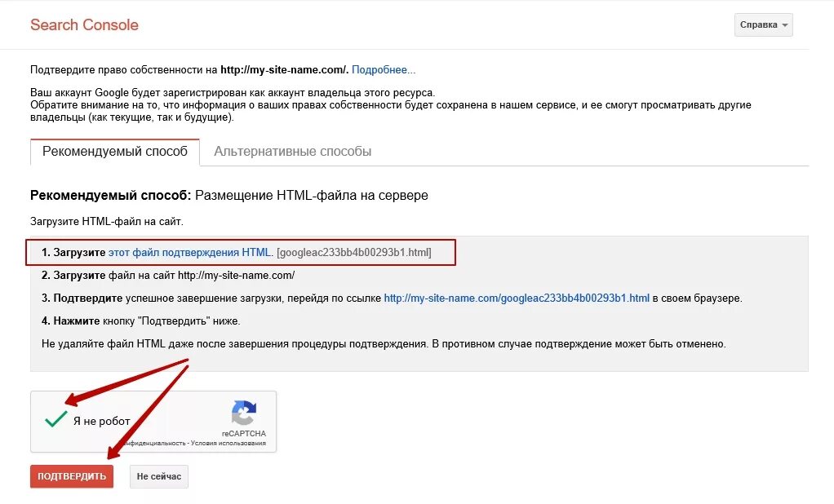Open the Альтернативные способы tab

(x=292, y=152)
